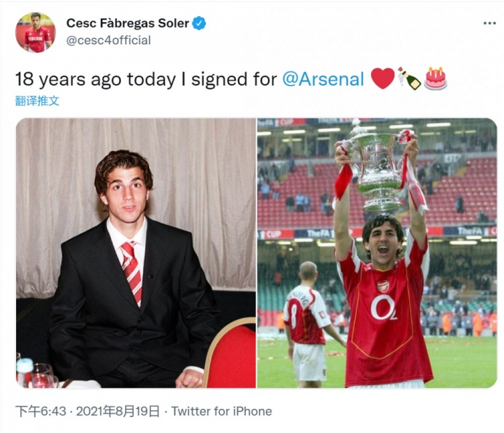This screenshot has height=433, width=504.
Task: Click the blue verified badge icon
Action: 200,23
